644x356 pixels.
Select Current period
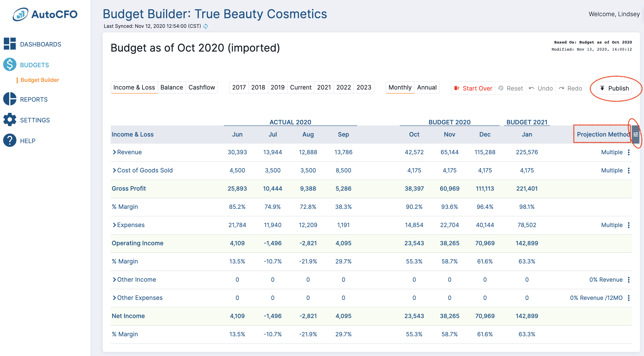pos(301,87)
